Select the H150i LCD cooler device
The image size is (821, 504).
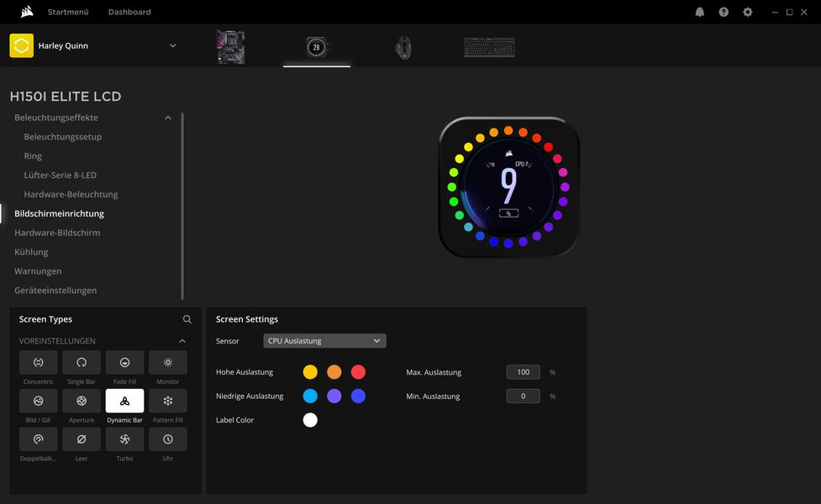[317, 47]
